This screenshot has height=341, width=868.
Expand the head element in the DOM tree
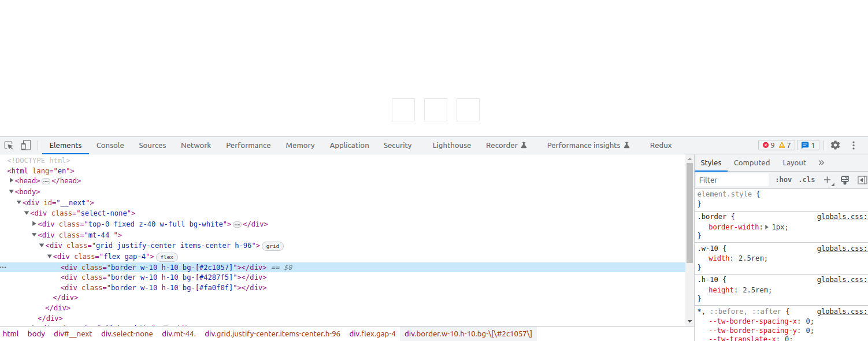(12, 180)
